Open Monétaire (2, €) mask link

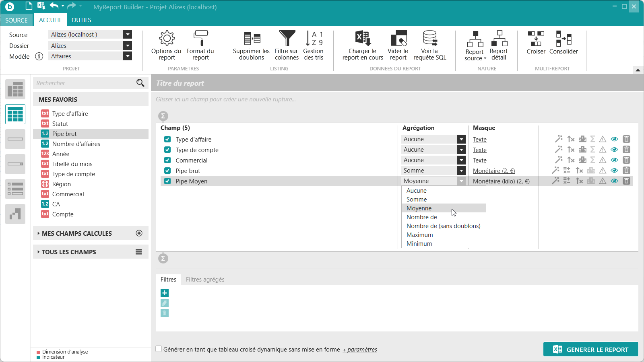(x=494, y=171)
